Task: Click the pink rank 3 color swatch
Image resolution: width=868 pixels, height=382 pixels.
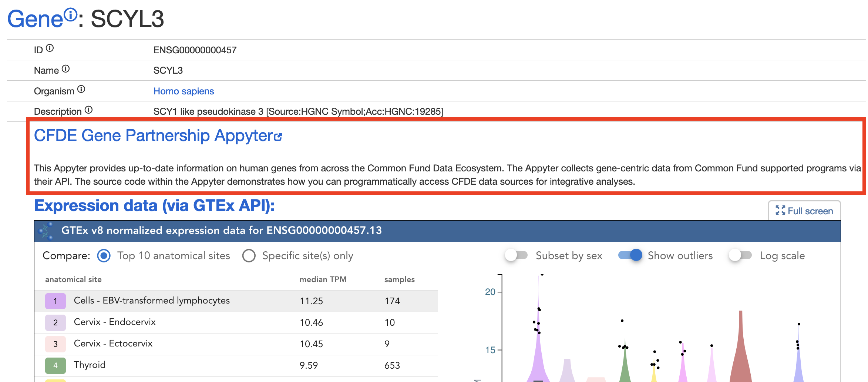Action: click(55, 344)
